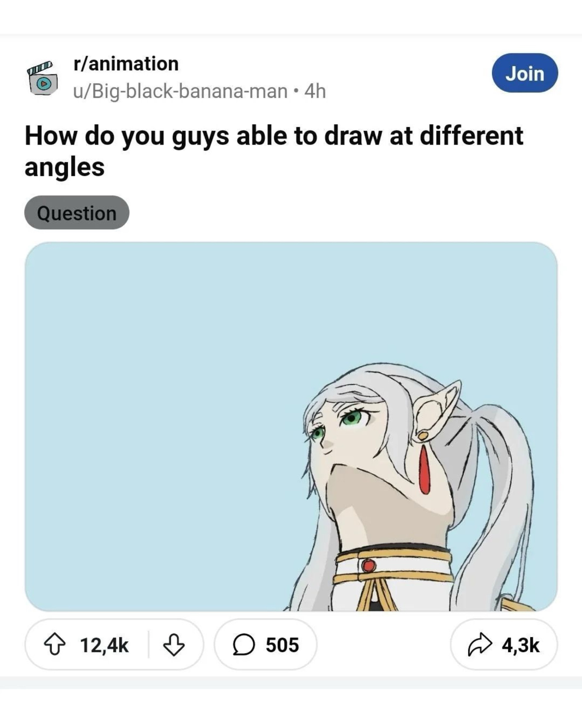This screenshot has height=728, width=582.
Task: Click the 12,4k upvote count
Action: click(x=104, y=645)
